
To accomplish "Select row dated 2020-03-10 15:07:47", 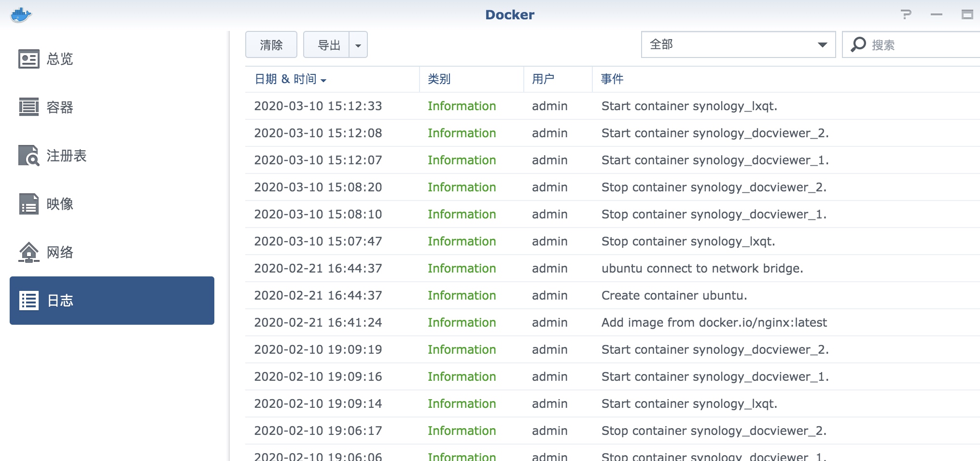I will 613,241.
